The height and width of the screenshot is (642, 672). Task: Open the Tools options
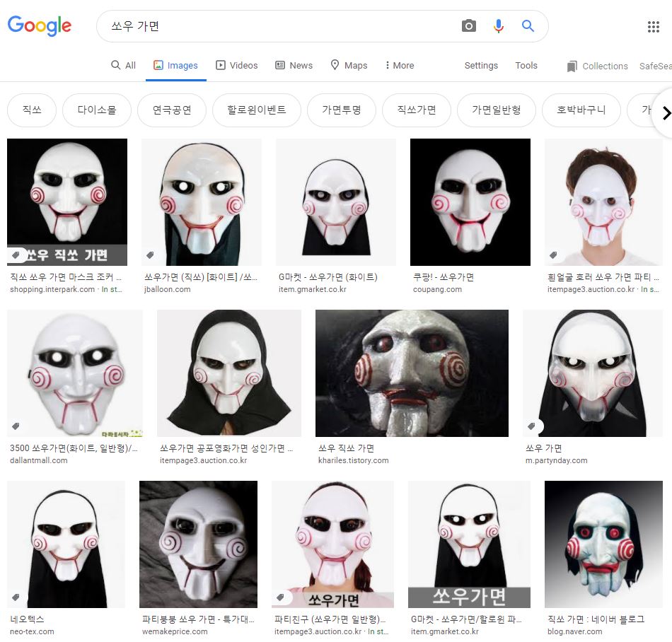526,66
